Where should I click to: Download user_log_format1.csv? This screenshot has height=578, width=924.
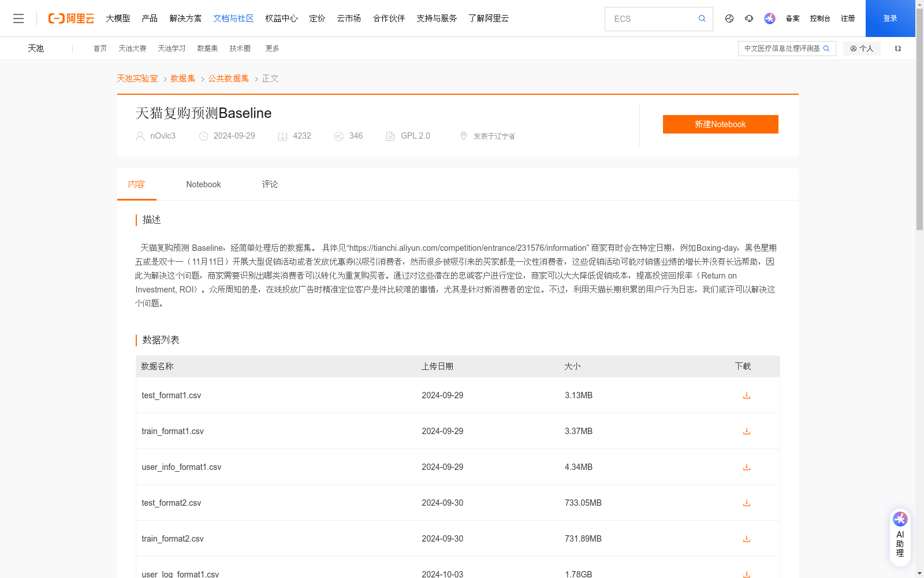coord(747,574)
